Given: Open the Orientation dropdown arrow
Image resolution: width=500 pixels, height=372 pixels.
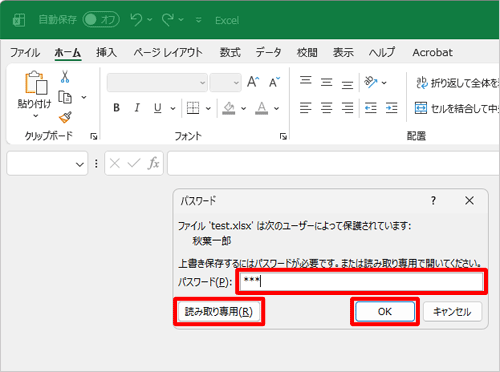Looking at the screenshot, I should point(384,83).
